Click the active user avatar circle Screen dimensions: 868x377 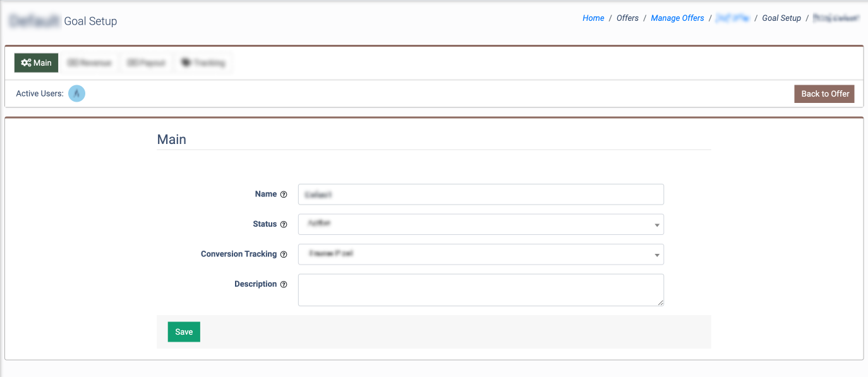tap(76, 93)
